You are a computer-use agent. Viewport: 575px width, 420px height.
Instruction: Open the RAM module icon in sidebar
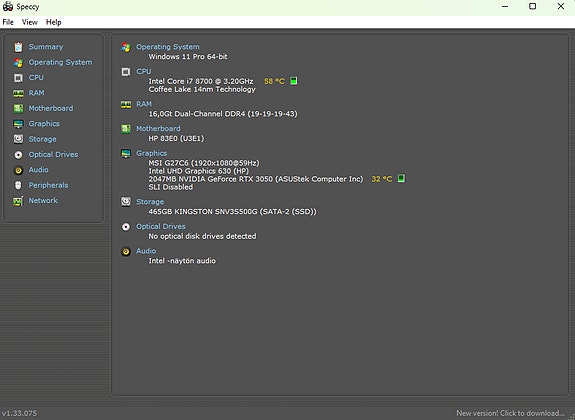18,93
